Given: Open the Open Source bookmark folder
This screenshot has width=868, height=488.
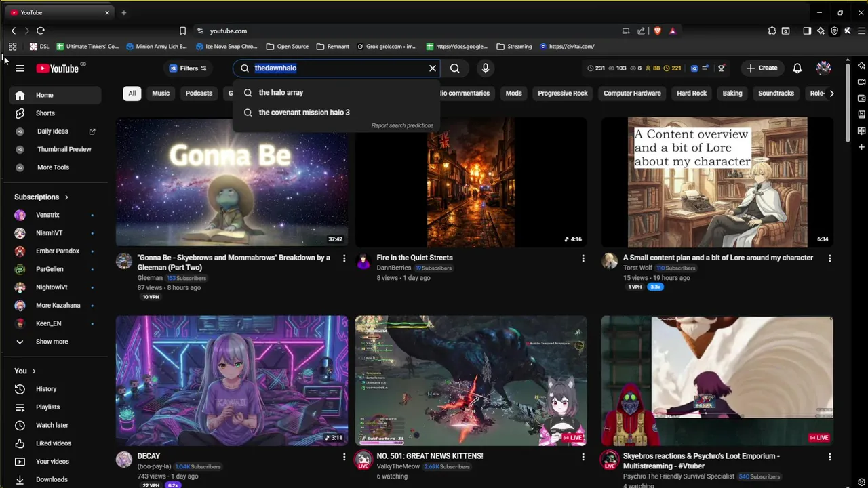Looking at the screenshot, I should point(288,47).
